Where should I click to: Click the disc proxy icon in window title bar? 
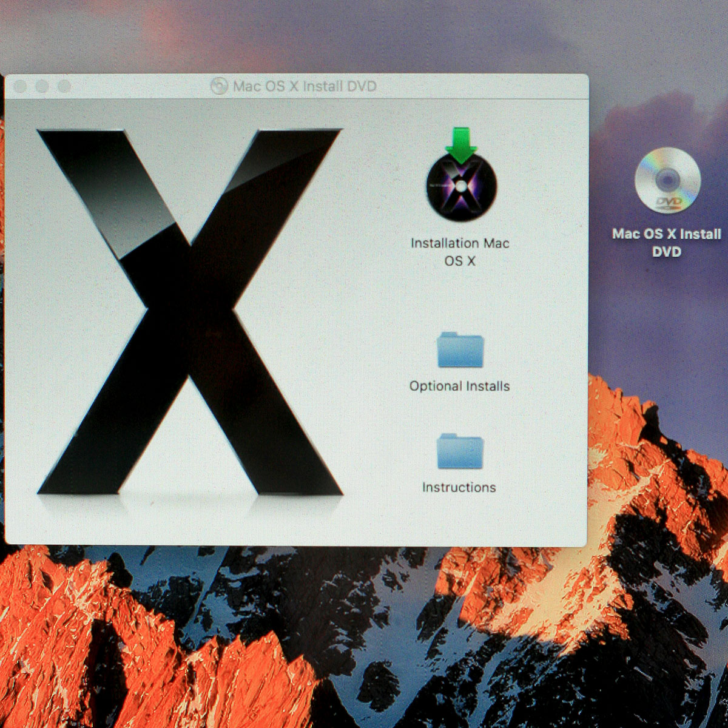coord(218,86)
